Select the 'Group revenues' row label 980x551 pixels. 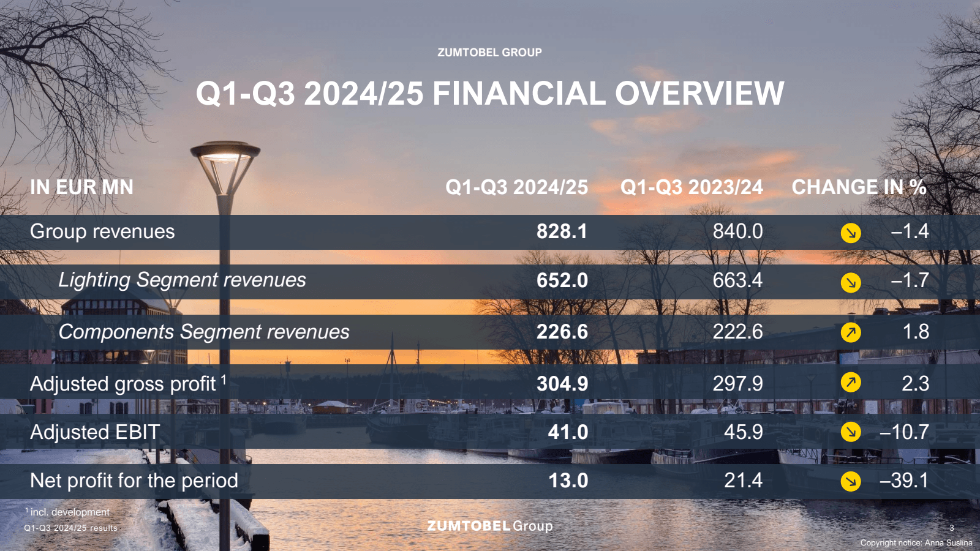click(102, 232)
